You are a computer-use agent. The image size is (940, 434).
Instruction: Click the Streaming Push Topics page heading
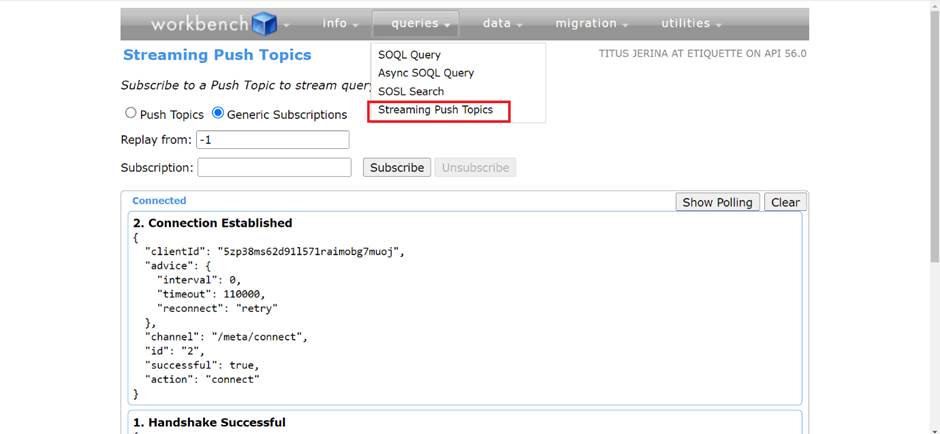click(x=218, y=55)
